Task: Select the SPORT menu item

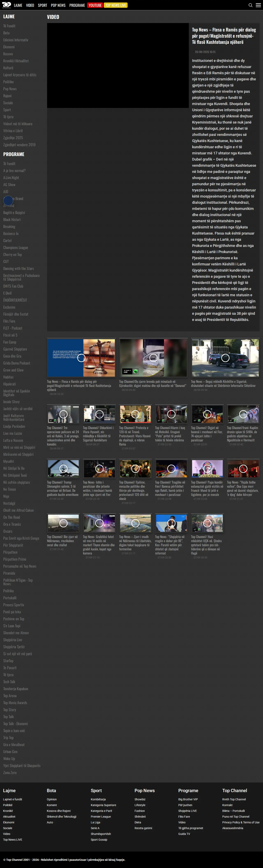Action: (43, 5)
